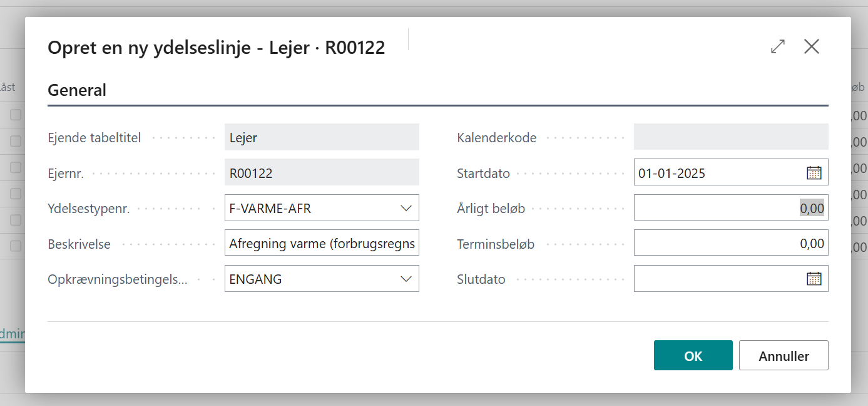Check the last checkbox in Låst column
Image resolution: width=868 pixels, height=406 pixels.
pyautogui.click(x=16, y=246)
